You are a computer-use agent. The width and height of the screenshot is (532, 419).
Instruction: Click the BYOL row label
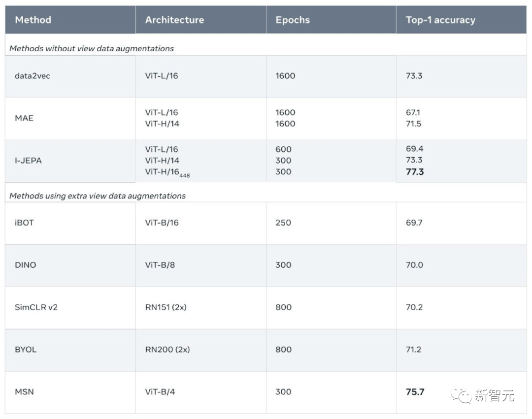pyautogui.click(x=26, y=350)
